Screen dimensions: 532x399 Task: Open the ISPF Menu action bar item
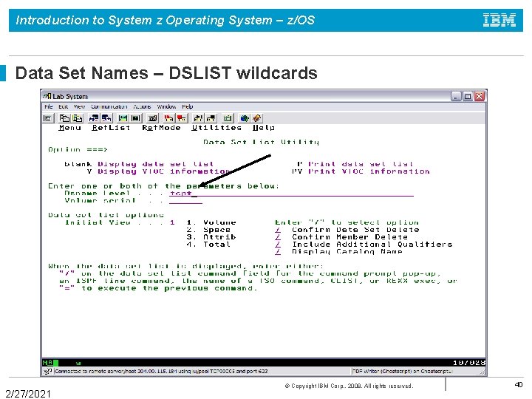click(69, 128)
